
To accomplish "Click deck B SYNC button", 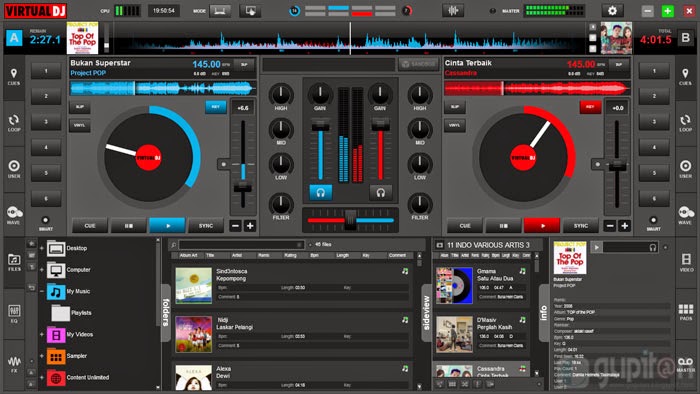I will coord(581,226).
